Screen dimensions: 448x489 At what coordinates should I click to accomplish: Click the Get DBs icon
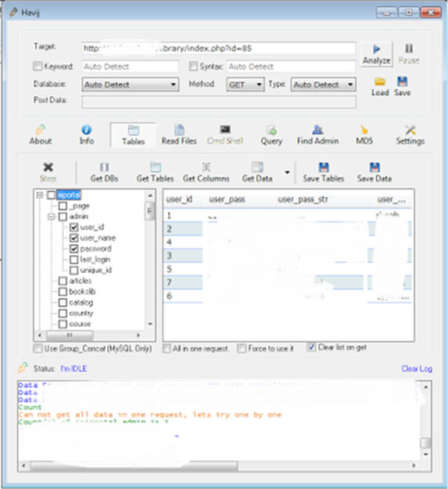click(x=104, y=167)
